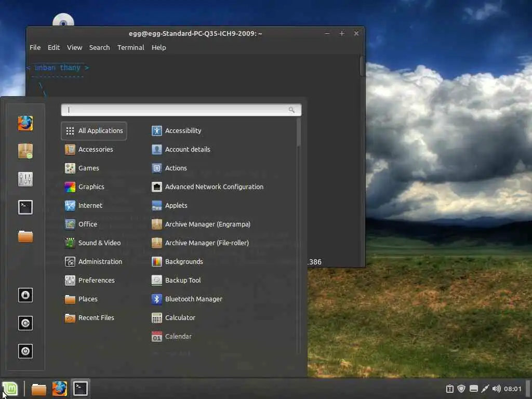Open Account details
The height and width of the screenshot is (399, 532).
point(181,149)
